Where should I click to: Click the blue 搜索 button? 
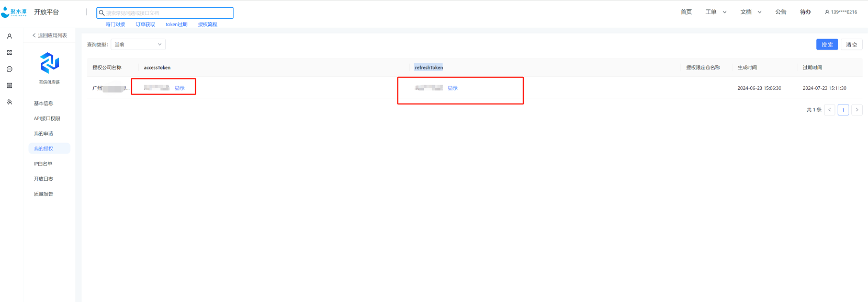(827, 44)
